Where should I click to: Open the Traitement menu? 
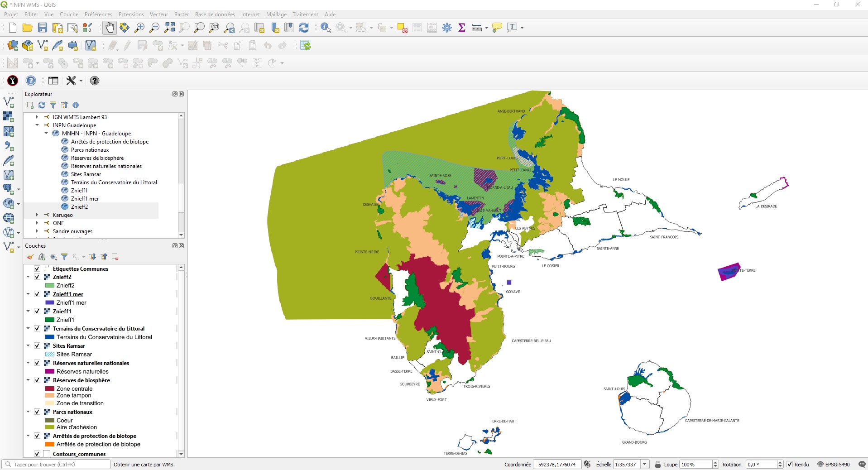(x=305, y=14)
